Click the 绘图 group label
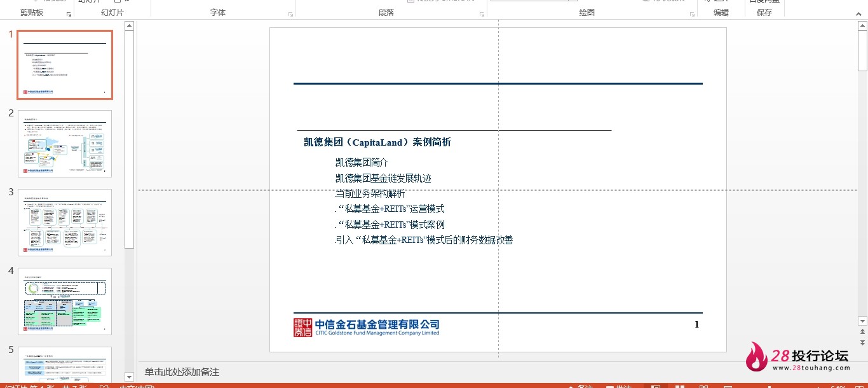This screenshot has width=868, height=388. click(587, 13)
